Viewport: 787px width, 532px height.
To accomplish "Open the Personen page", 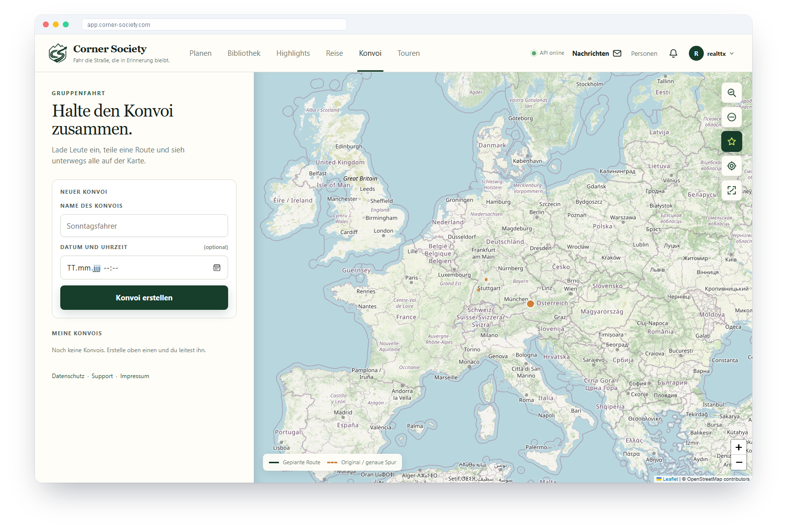I will (x=644, y=53).
